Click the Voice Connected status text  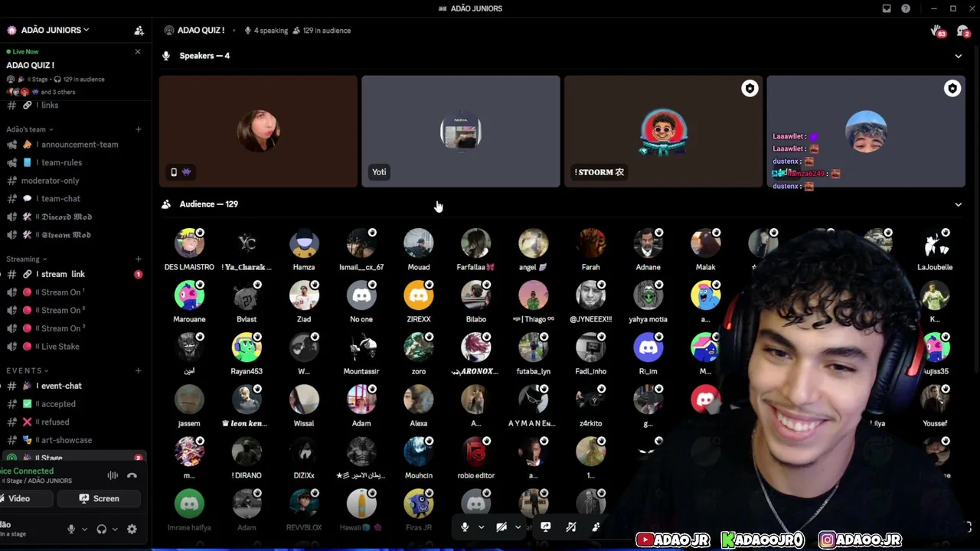[27, 471]
